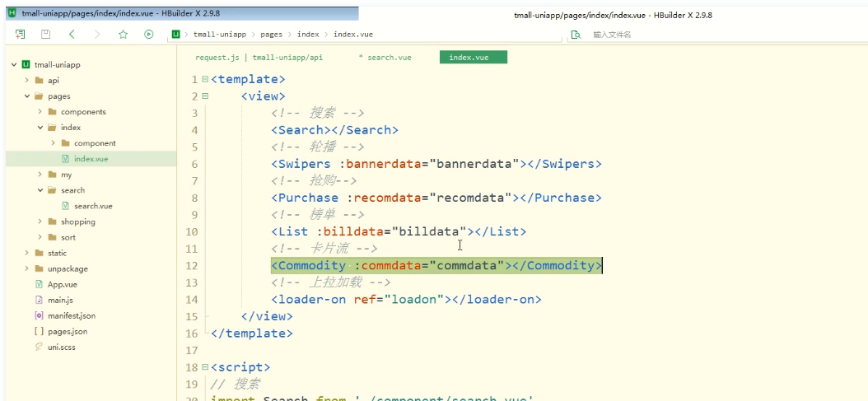Expand the components folder chevron

pyautogui.click(x=40, y=111)
